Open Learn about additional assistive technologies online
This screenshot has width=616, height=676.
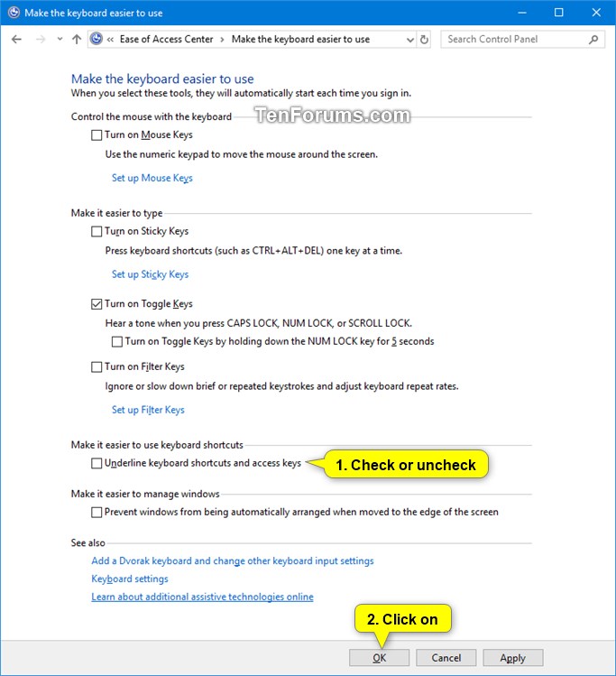click(x=202, y=597)
